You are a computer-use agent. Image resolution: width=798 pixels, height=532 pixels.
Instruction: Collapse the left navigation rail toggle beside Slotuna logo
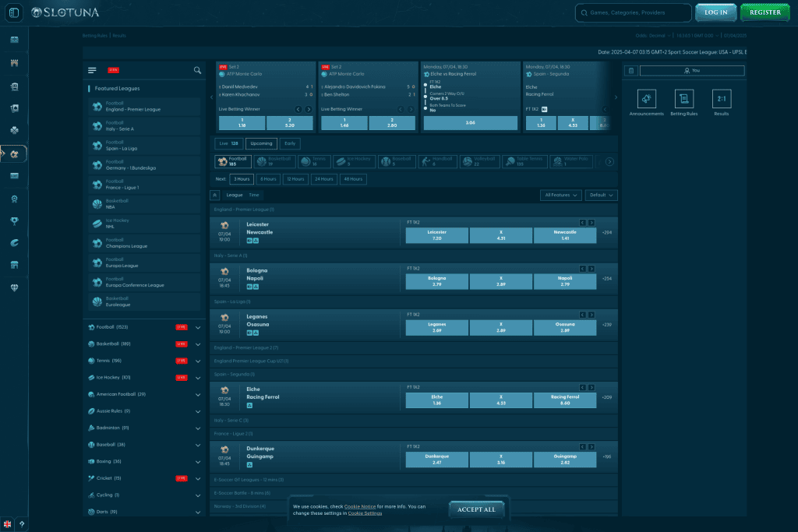click(14, 12)
